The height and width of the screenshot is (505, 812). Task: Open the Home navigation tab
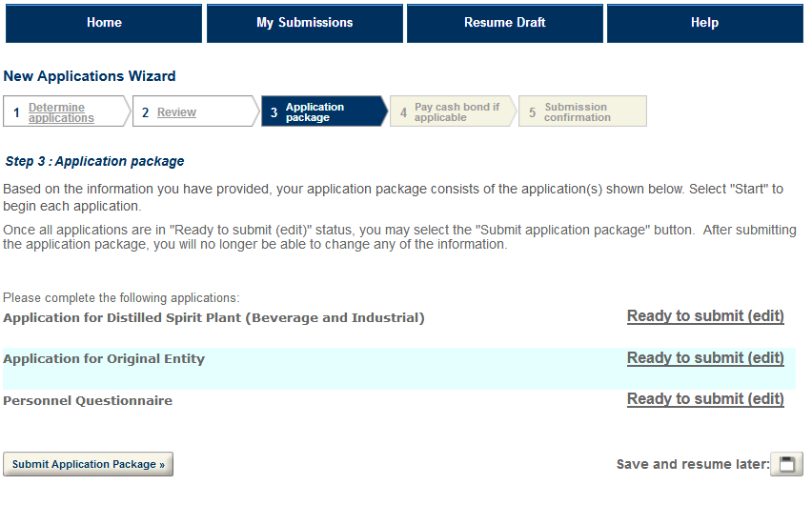pos(104,23)
